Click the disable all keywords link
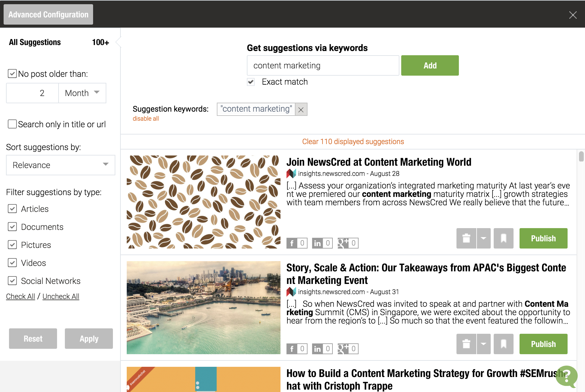The width and height of the screenshot is (585, 392). (146, 119)
